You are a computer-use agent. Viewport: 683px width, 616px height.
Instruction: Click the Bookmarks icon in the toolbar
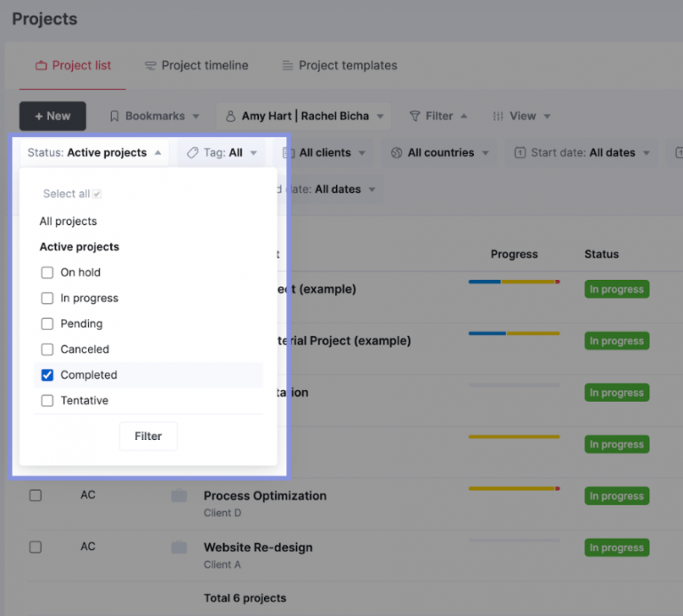115,116
